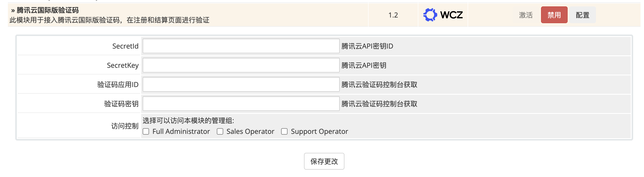Click the 腾讯云API密钥ID hint text
This screenshot has width=644, height=177.
click(367, 46)
